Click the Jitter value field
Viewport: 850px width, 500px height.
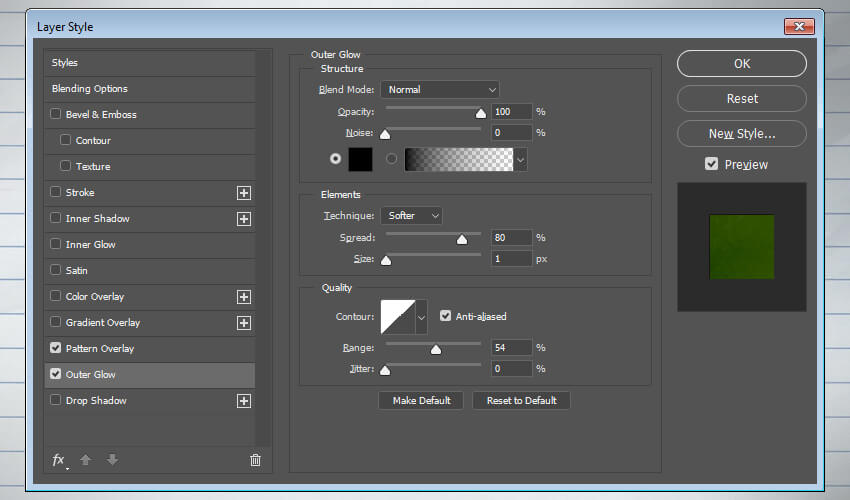point(511,369)
